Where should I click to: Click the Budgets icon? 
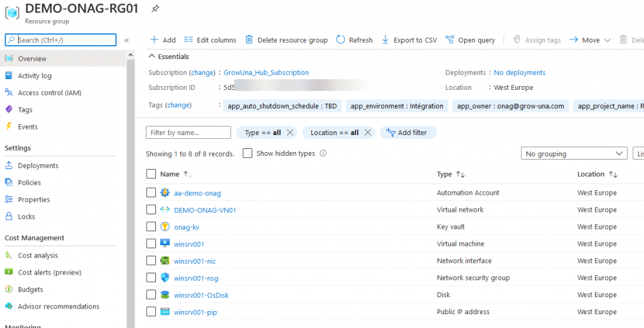pos(9,290)
